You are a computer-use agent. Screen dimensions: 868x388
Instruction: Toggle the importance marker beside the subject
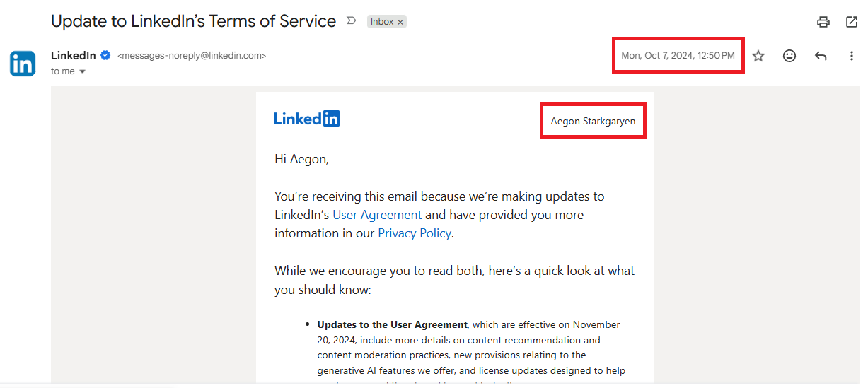tap(351, 21)
